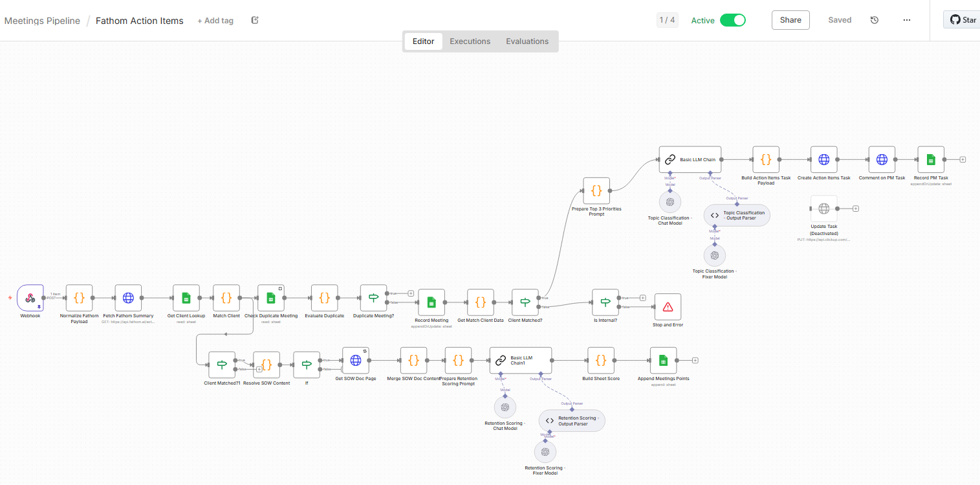The width and height of the screenshot is (980, 485).
Task: Select the Editor tab
Action: [x=424, y=41]
